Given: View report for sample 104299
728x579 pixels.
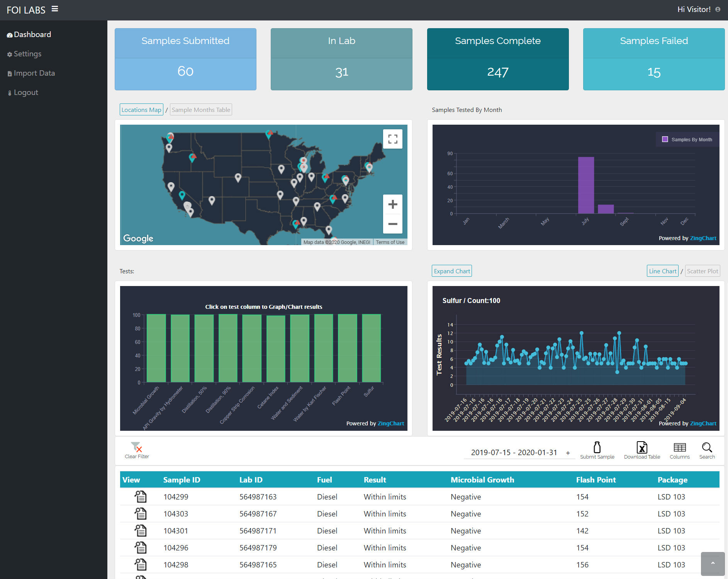Looking at the screenshot, I should [141, 496].
